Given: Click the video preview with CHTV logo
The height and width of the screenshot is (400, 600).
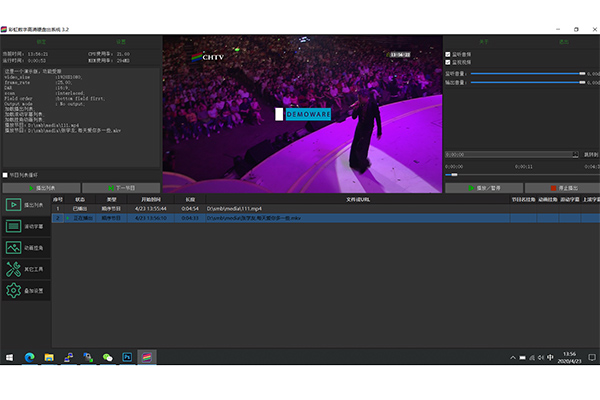Looking at the screenshot, I should pos(302,114).
